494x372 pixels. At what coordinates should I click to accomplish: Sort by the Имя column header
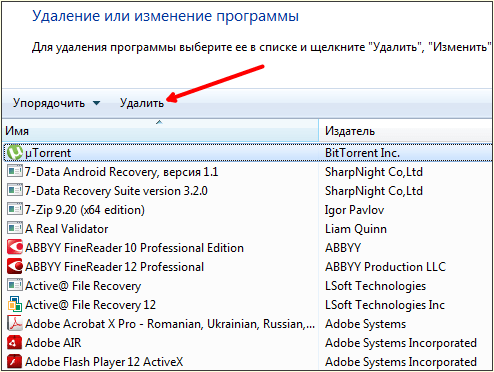(160, 130)
